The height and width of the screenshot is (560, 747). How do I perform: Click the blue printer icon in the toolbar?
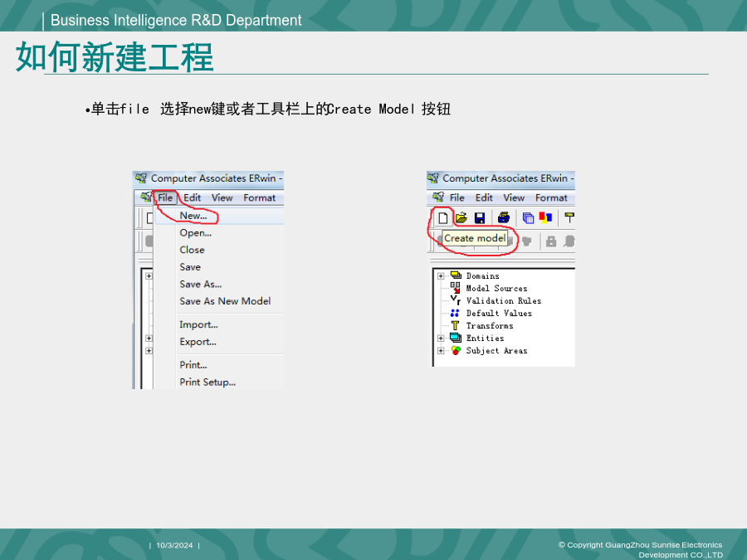click(504, 218)
